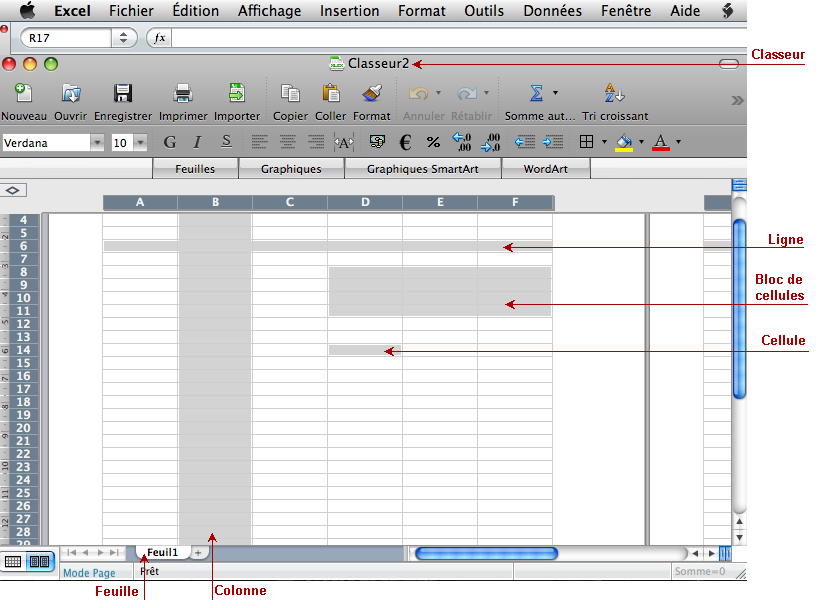Screen dimensions: 825x608
Task: Open the Fichier menu
Action: pyautogui.click(x=131, y=11)
